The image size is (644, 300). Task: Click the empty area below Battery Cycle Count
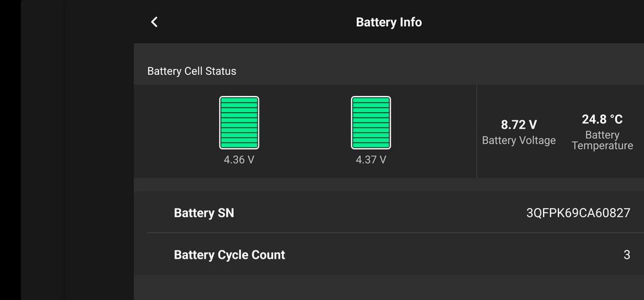coord(386,288)
